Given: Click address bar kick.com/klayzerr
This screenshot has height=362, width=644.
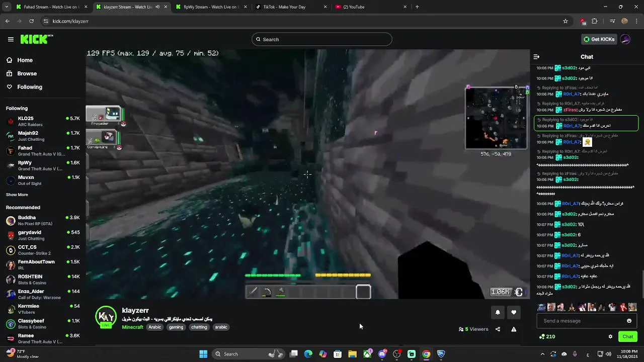Looking at the screenshot, I should (x=70, y=21).
